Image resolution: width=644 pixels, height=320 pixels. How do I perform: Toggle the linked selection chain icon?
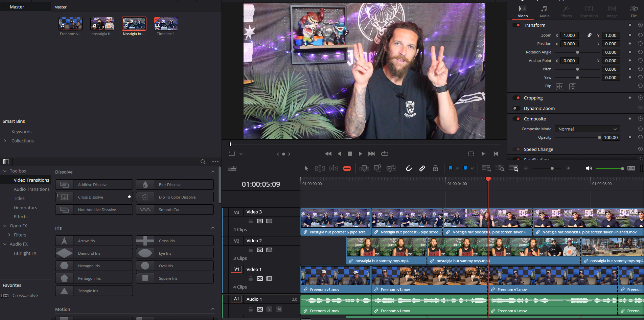tap(422, 168)
